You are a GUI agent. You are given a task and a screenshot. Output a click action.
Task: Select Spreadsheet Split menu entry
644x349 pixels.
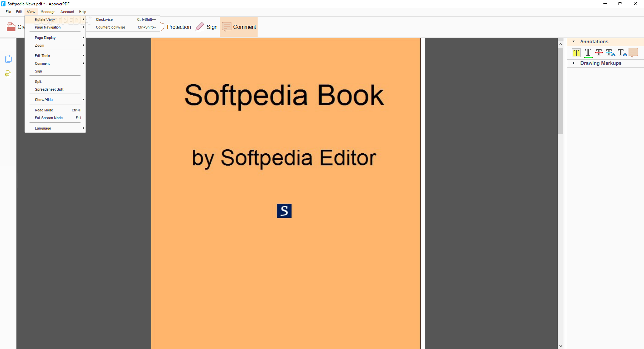click(55, 89)
